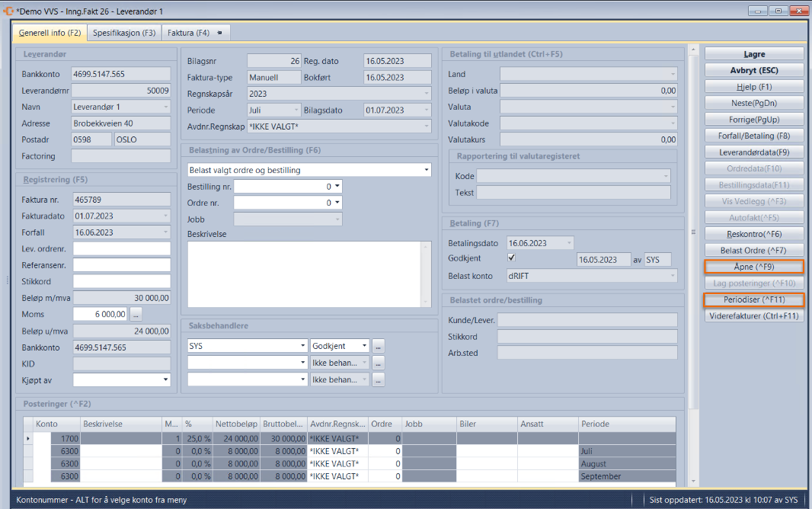812x509 pixels.
Task: Select the 'August' period cell
Action: (627, 464)
